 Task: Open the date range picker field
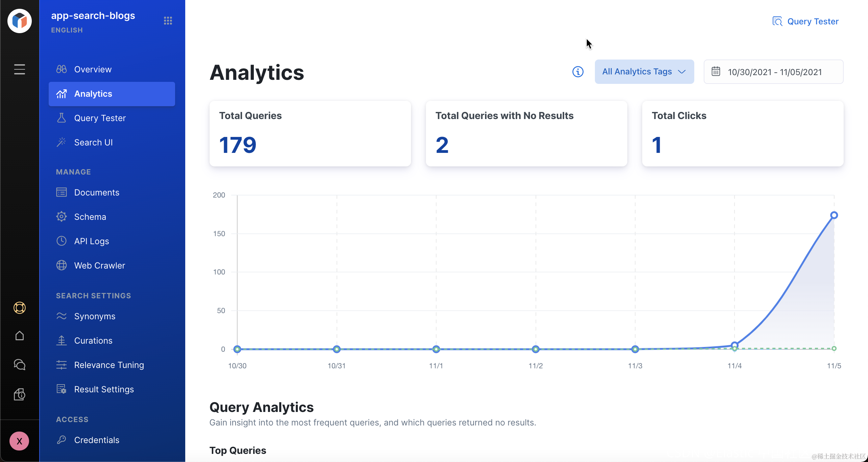coord(774,72)
